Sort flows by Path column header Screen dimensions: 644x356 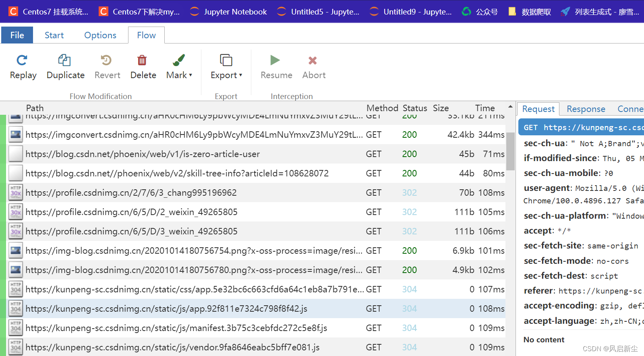pos(35,108)
